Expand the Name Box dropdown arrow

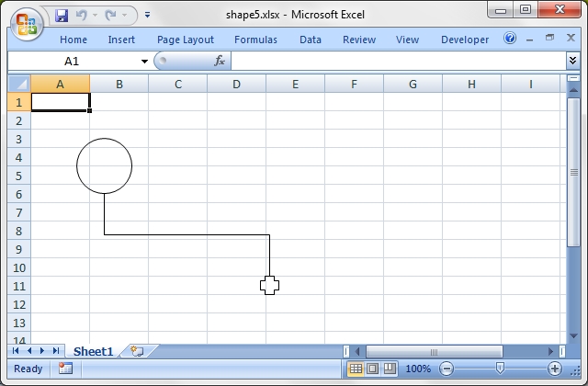point(144,62)
